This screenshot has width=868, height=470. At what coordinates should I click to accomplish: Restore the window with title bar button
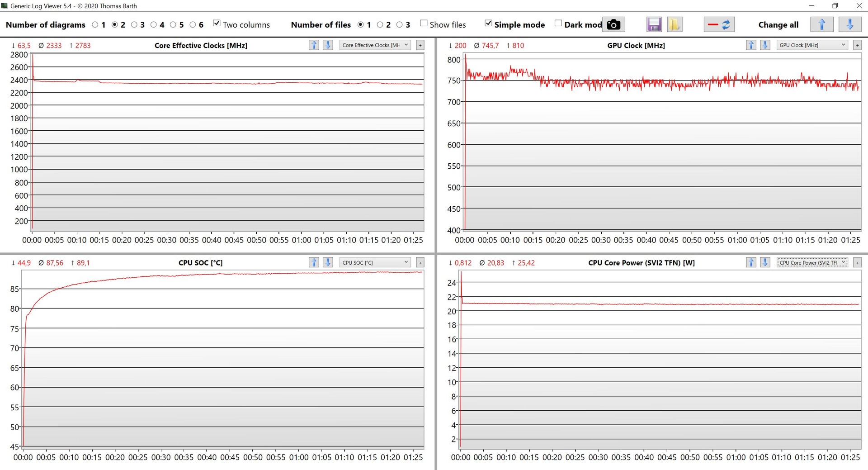pyautogui.click(x=835, y=6)
